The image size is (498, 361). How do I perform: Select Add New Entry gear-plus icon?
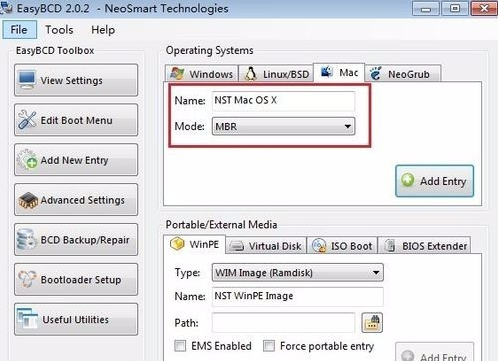(27, 160)
